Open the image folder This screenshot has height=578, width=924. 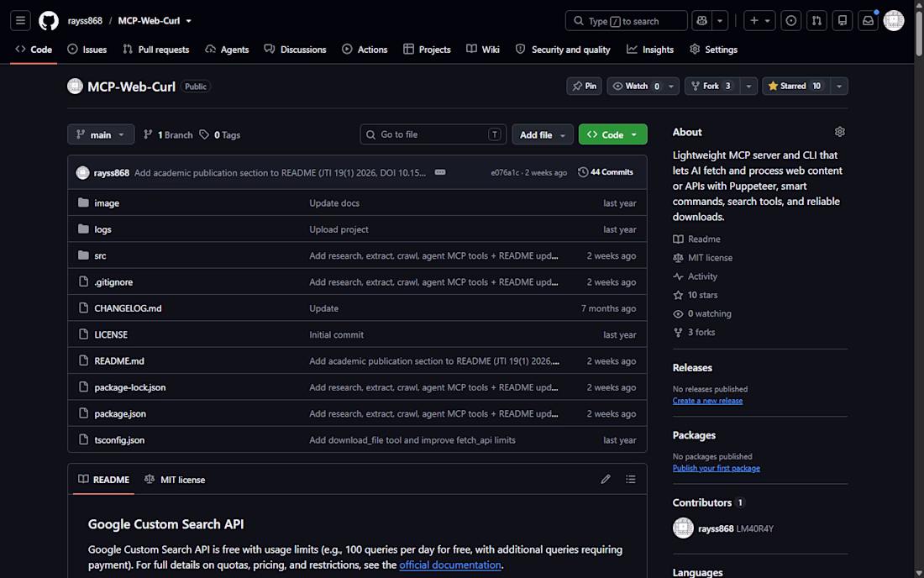coord(107,202)
